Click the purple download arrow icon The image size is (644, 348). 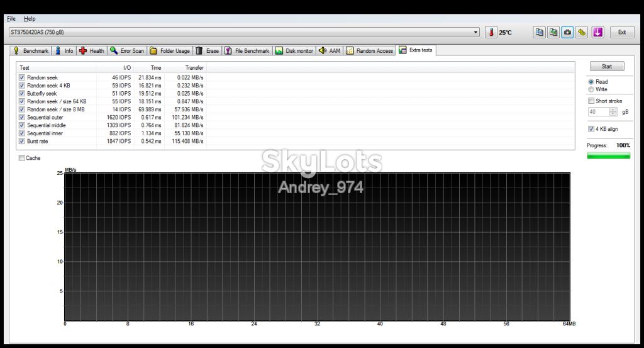597,32
